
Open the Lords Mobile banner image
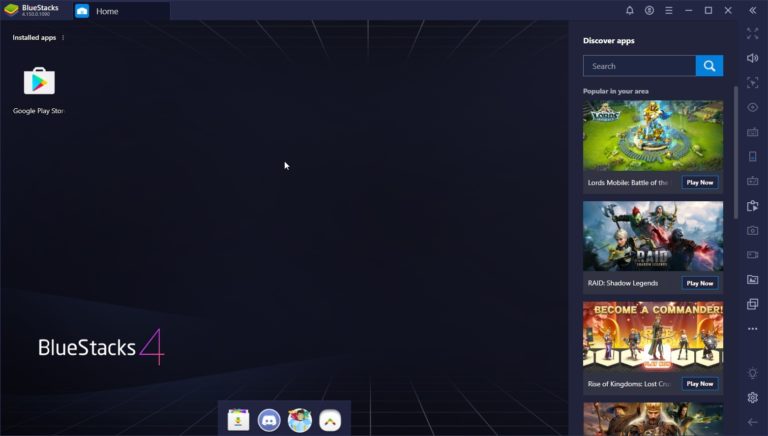(653, 136)
